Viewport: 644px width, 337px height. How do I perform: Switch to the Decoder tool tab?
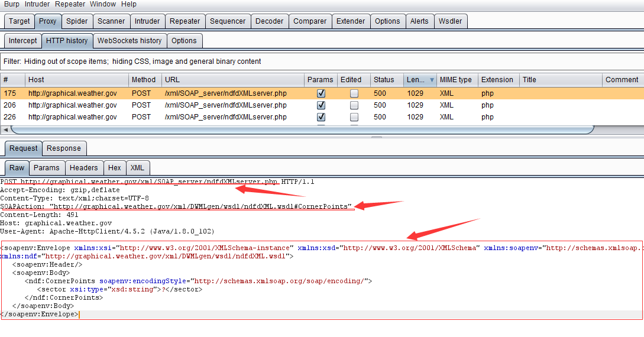click(269, 21)
